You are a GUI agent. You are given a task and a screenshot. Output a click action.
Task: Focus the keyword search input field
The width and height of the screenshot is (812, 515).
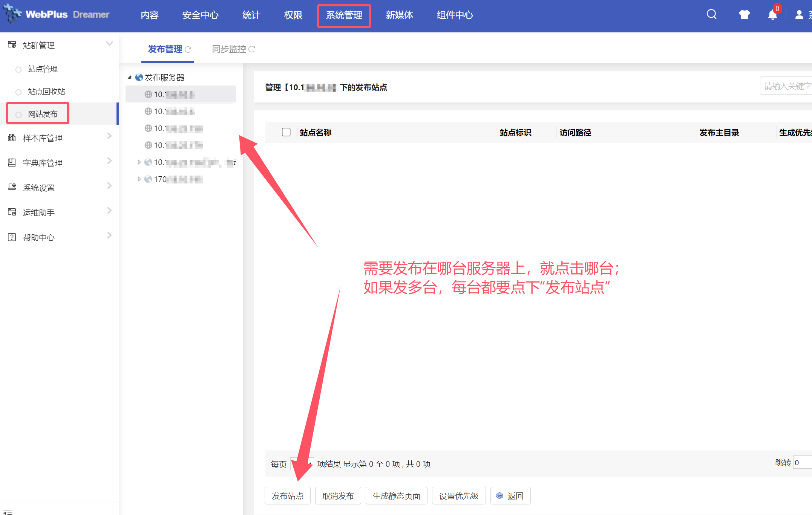click(786, 86)
